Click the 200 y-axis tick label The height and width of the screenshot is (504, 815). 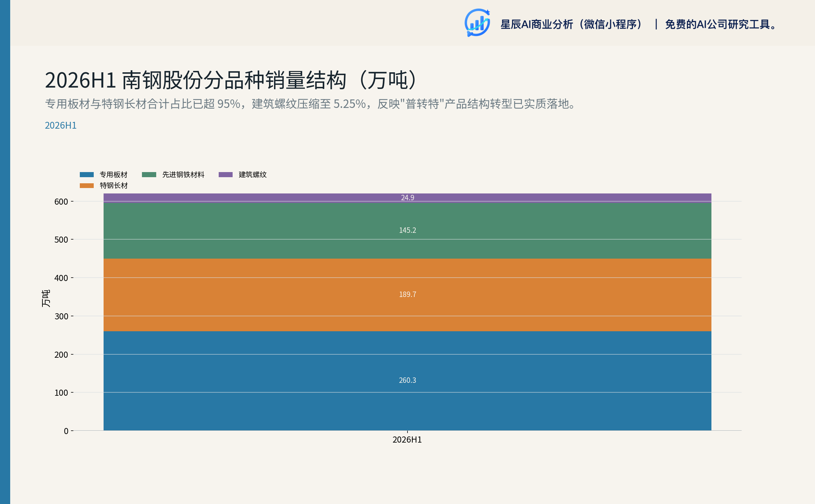pyautogui.click(x=61, y=355)
